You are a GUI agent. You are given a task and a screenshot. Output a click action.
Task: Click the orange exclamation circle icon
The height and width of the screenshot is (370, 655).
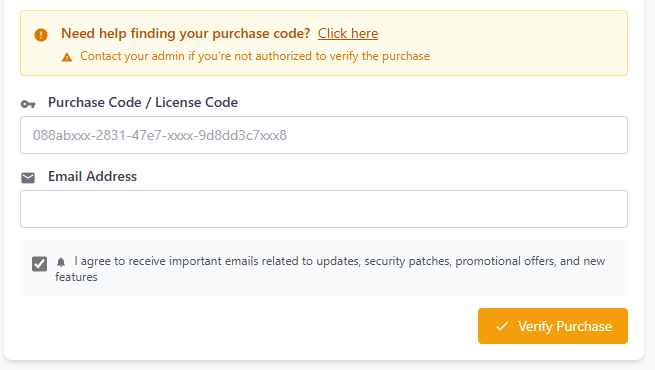(41, 35)
